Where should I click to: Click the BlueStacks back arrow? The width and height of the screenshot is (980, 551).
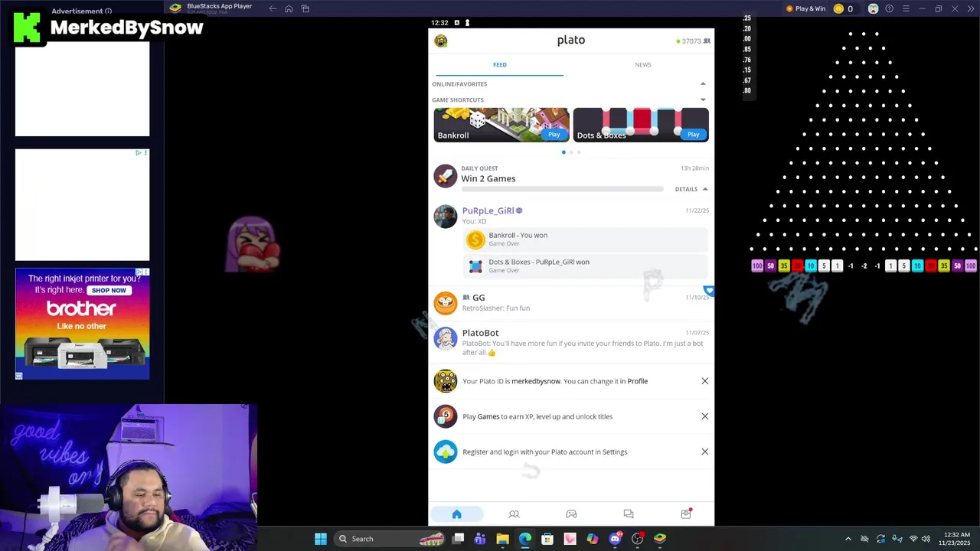pos(273,8)
